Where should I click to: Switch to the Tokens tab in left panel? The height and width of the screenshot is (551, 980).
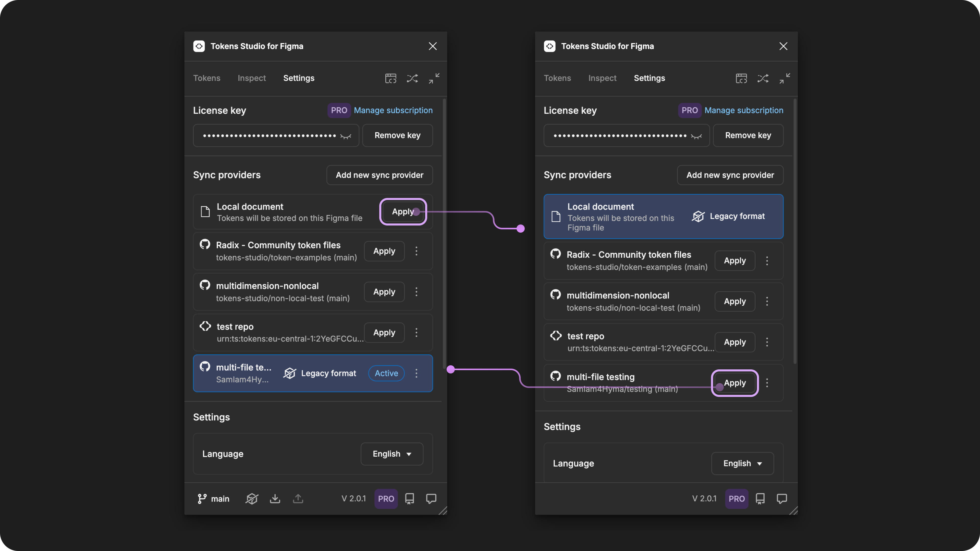206,78
